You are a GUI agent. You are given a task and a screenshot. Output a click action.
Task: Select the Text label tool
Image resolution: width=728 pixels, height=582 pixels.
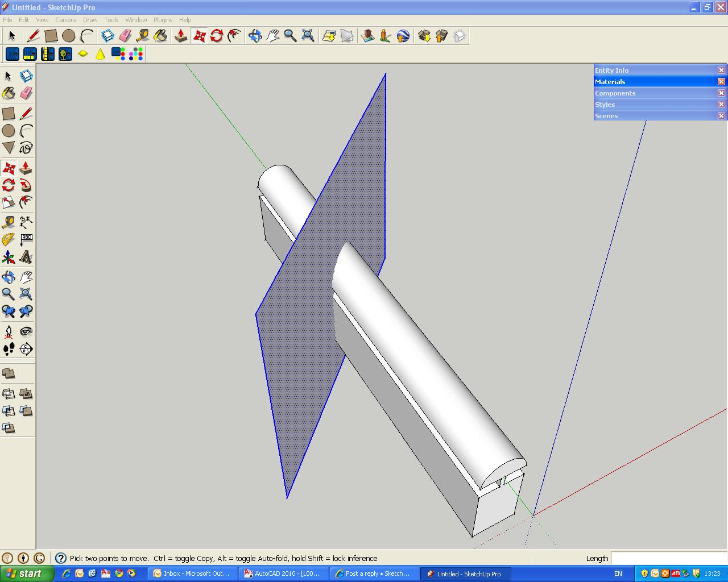click(26, 240)
